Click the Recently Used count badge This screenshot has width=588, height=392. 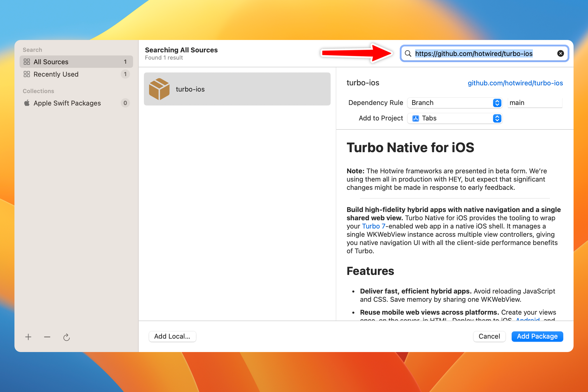pyautogui.click(x=125, y=74)
